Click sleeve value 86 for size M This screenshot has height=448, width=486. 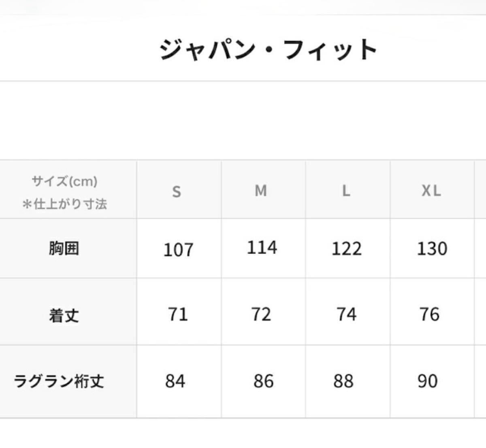pyautogui.click(x=263, y=381)
